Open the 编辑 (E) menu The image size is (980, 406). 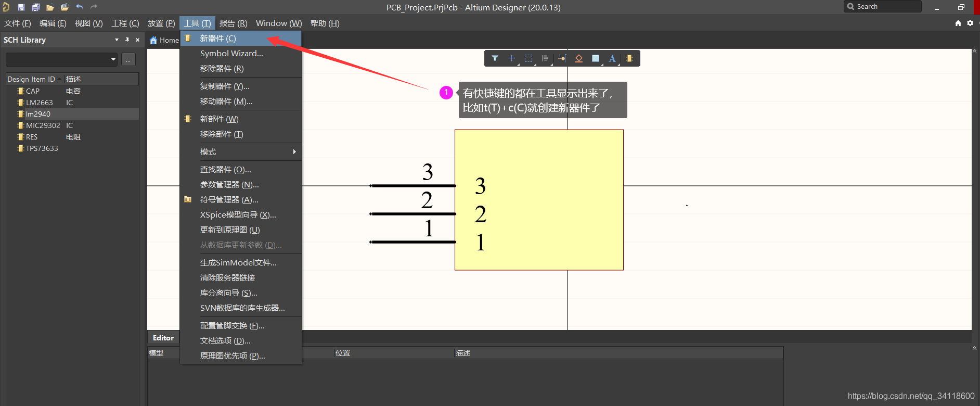tap(53, 23)
